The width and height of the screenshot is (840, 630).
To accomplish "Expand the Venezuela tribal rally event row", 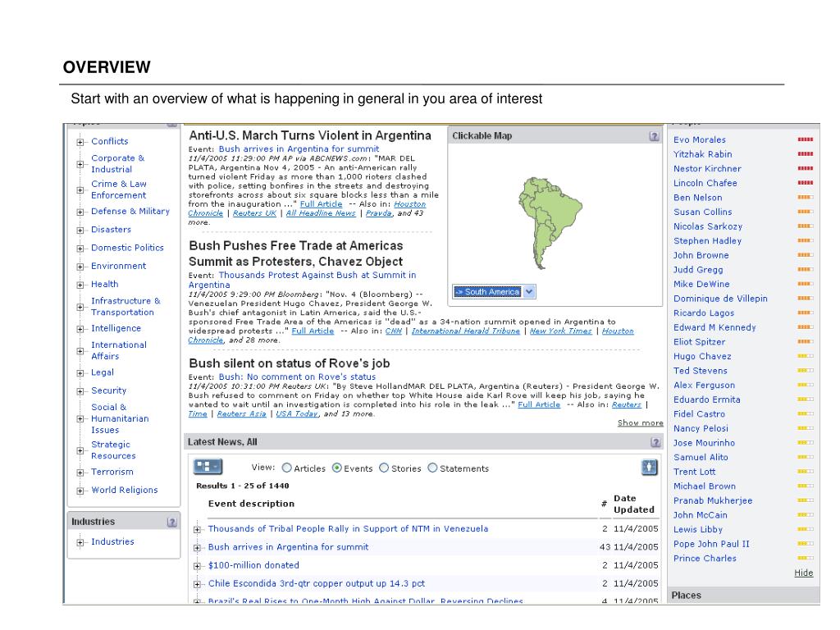I will [197, 530].
